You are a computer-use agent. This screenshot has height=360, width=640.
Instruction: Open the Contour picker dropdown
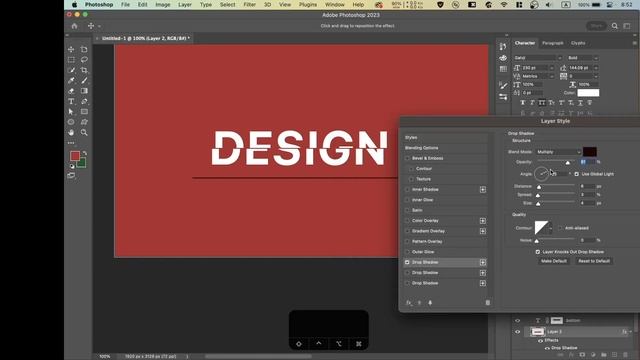pos(550,228)
